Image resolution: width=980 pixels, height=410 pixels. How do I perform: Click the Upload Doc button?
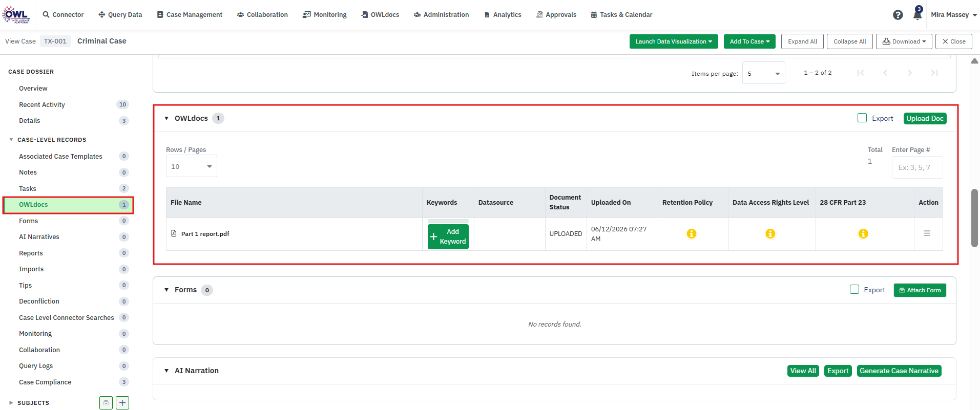point(925,118)
